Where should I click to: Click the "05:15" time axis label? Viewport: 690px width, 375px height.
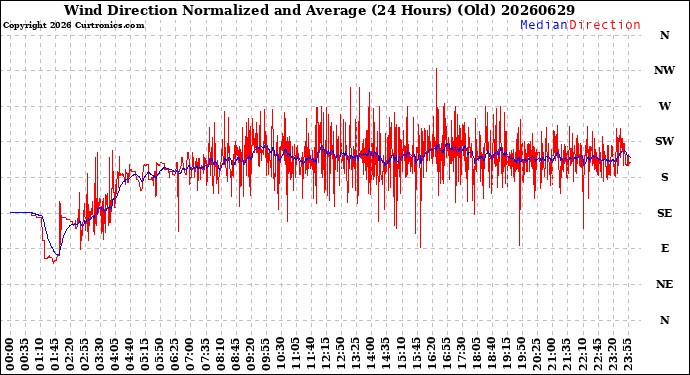coord(144,354)
